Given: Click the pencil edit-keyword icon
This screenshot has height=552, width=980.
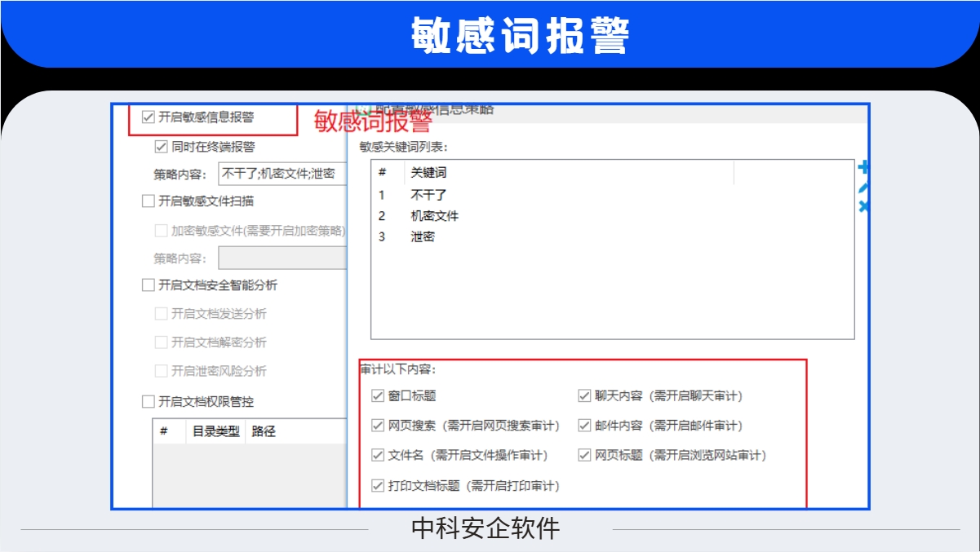Looking at the screenshot, I should pyautogui.click(x=864, y=188).
